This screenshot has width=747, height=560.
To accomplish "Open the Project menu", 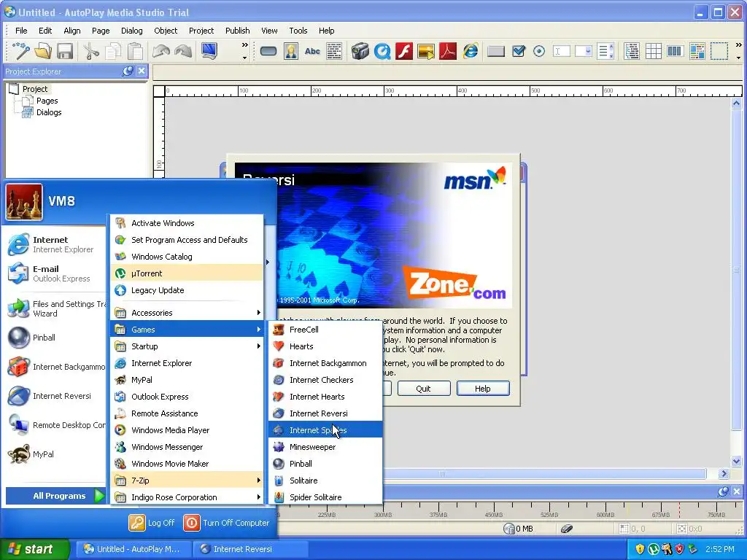I will (x=201, y=31).
